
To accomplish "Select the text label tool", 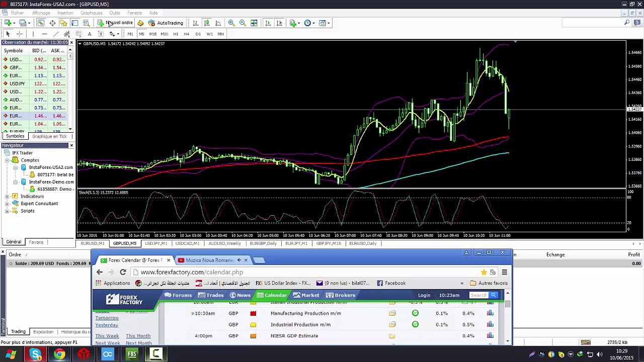I will coord(101,34).
